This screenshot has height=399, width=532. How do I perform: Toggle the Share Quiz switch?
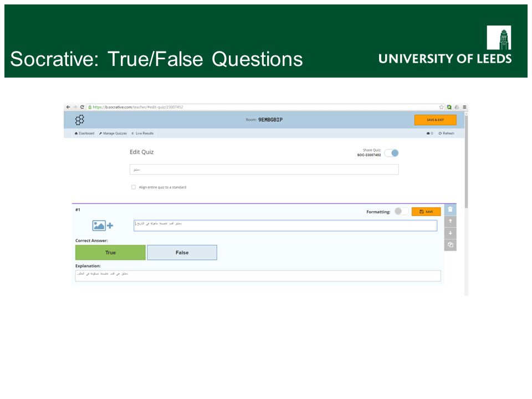click(x=392, y=153)
